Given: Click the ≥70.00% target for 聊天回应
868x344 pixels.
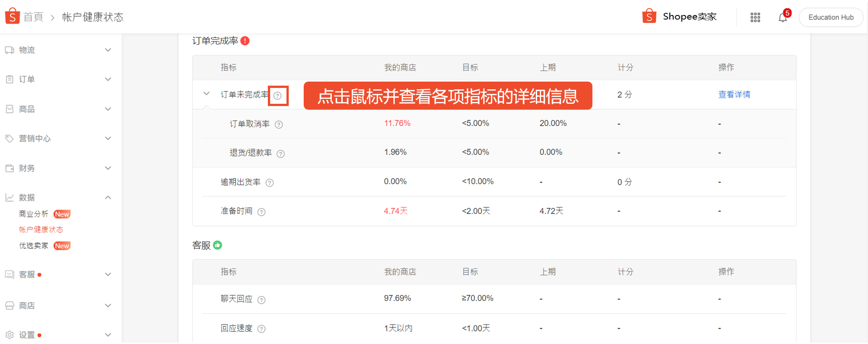Looking at the screenshot, I should (478, 298).
